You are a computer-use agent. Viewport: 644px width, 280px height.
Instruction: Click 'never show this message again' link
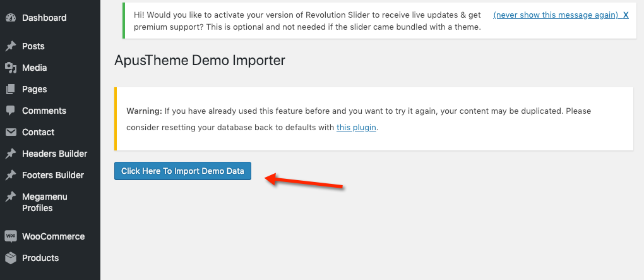[x=555, y=15]
